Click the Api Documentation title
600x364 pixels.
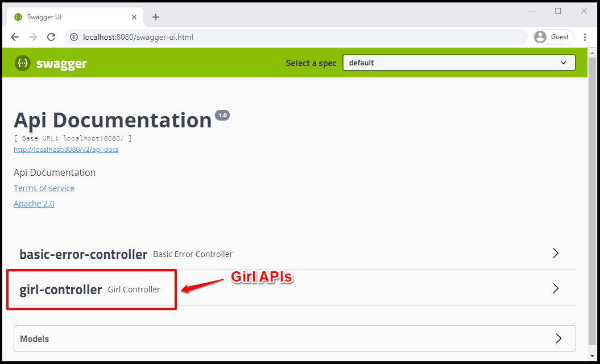click(x=113, y=120)
